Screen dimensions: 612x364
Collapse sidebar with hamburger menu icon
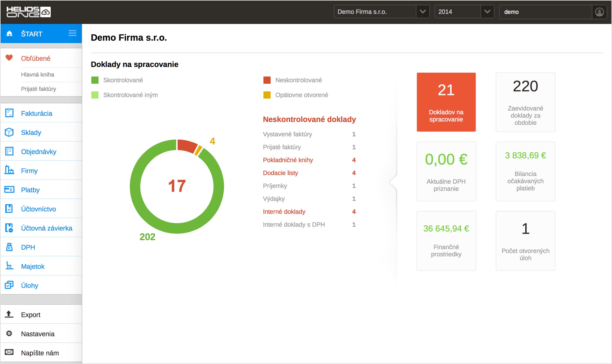point(72,33)
